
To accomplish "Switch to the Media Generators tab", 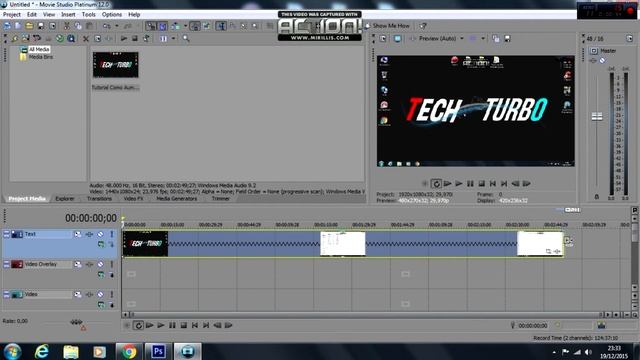I will tap(177, 199).
